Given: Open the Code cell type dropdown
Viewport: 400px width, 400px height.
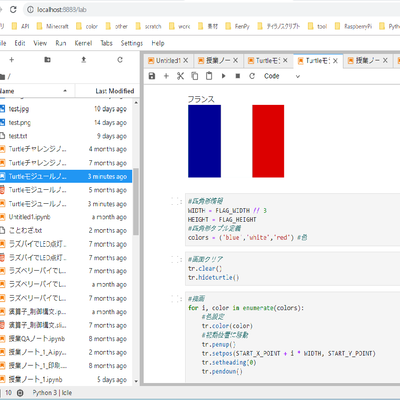Looking at the screenshot, I should [282, 76].
